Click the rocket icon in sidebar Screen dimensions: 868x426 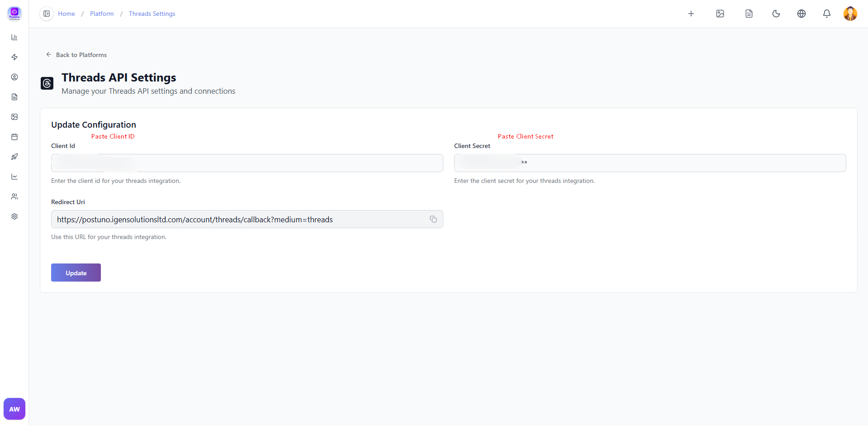(14, 157)
